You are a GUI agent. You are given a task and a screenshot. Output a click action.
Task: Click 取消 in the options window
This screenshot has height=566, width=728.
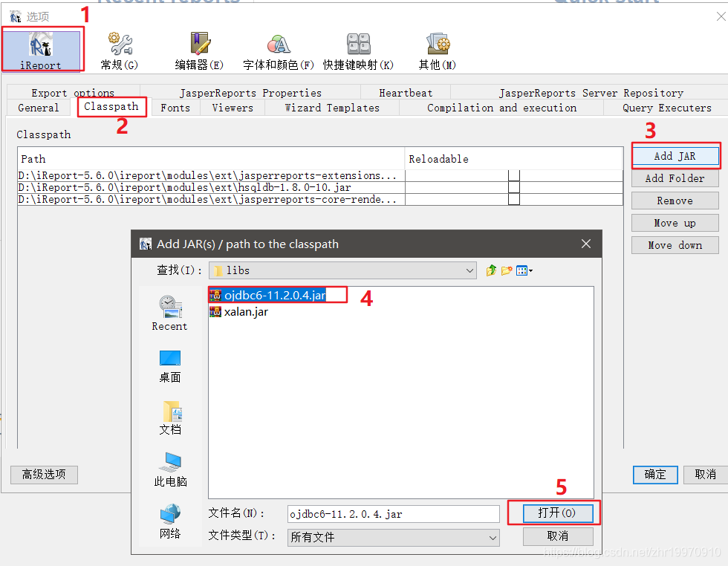pos(705,475)
